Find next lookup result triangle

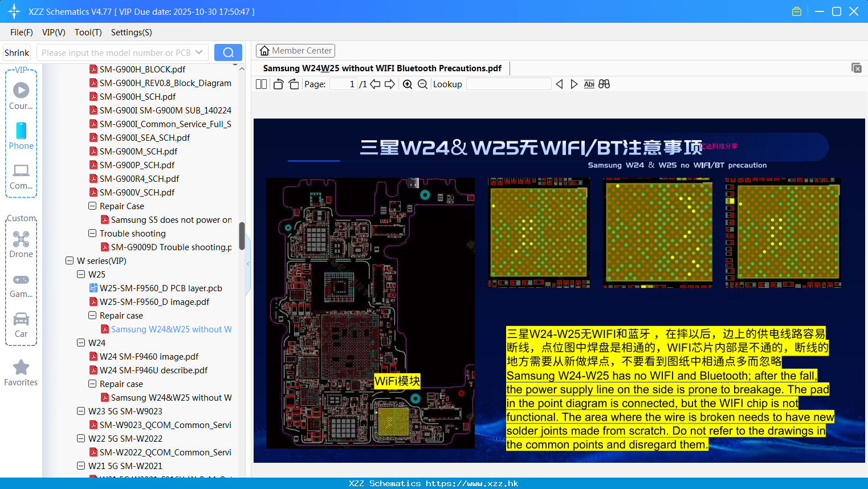574,84
